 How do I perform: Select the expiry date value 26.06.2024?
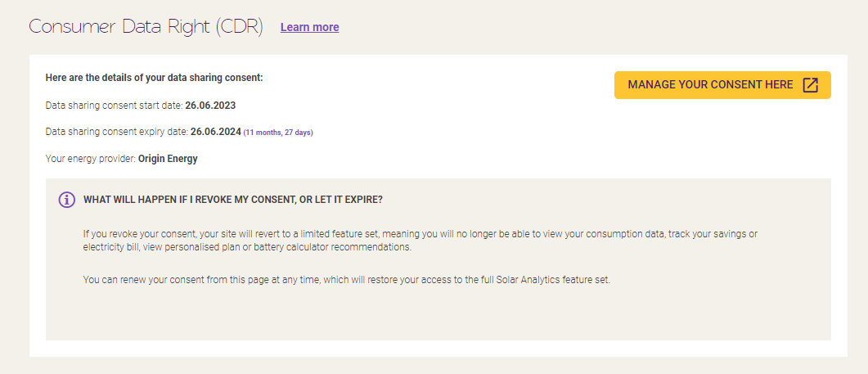[215, 132]
